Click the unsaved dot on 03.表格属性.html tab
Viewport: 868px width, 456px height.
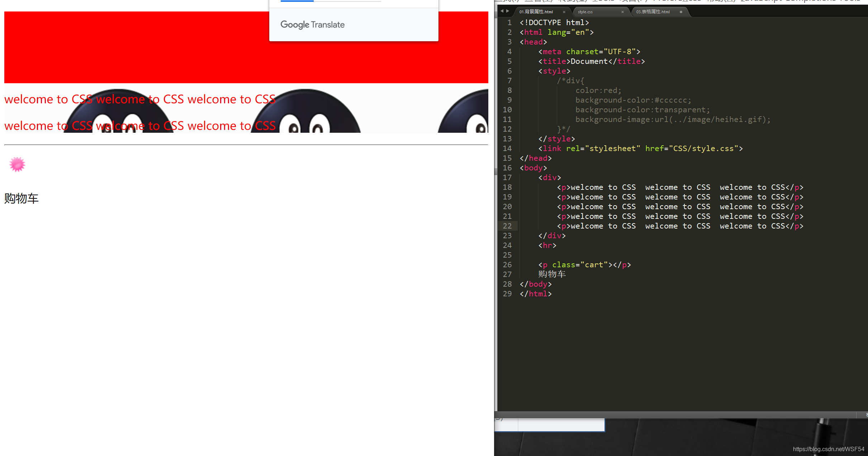pos(681,12)
